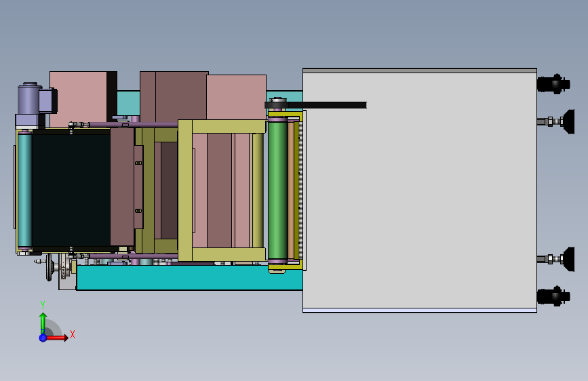Click the 'Y' axis label
This screenshot has width=588, height=381.
[x=43, y=305]
